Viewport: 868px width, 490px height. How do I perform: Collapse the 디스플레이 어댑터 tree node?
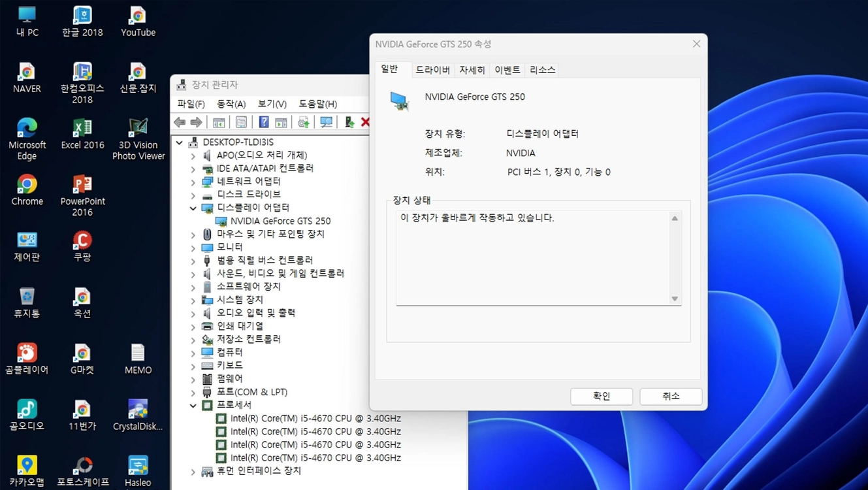pyautogui.click(x=193, y=208)
